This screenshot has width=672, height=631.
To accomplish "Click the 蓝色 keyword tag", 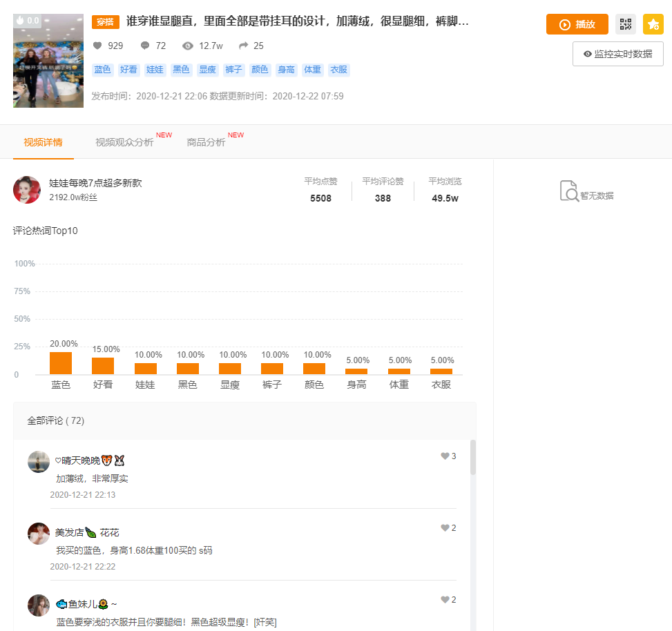I will coord(102,70).
